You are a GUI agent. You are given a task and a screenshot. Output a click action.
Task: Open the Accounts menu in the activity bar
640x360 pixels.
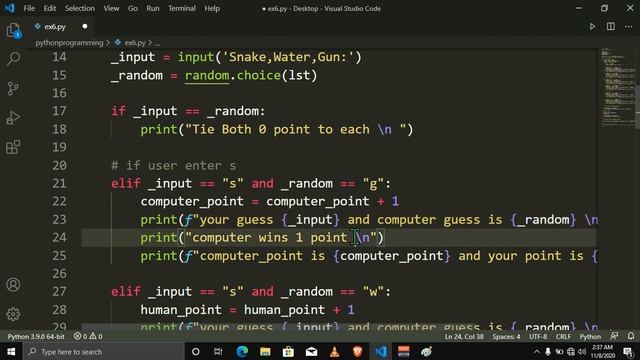tap(13, 284)
